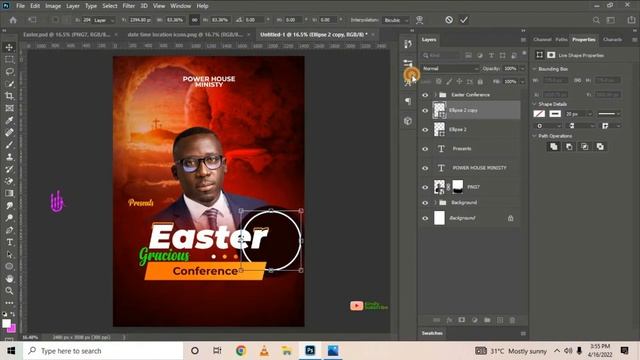Open the Paragraph panel icon
This screenshot has width=640, height=360.
[408, 101]
